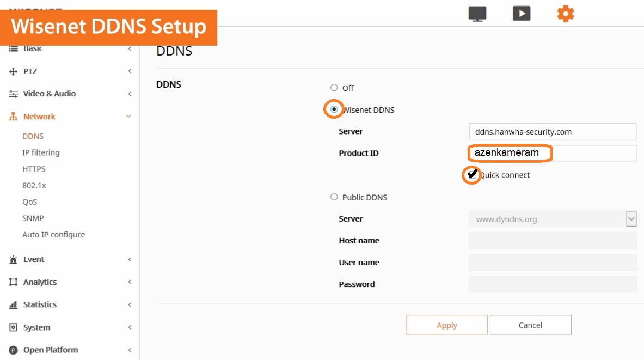This screenshot has height=360, width=644.
Task: Expand the PTZ menu chevron
Action: (130, 71)
